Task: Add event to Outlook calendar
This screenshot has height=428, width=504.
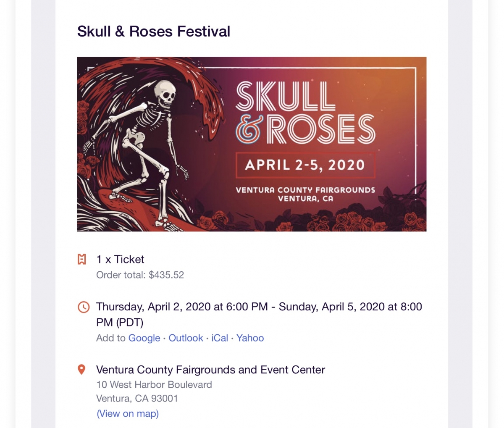Action: tap(186, 338)
